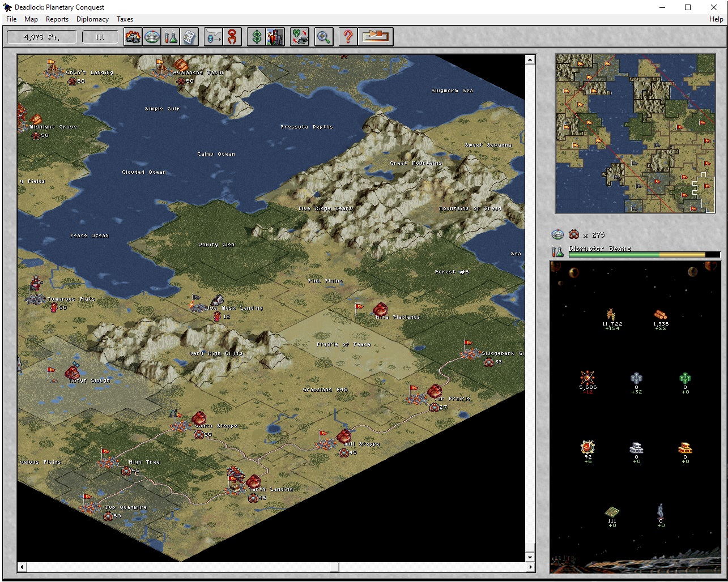Click the Pink Plains territory label
The image size is (728, 582).
tap(325, 281)
